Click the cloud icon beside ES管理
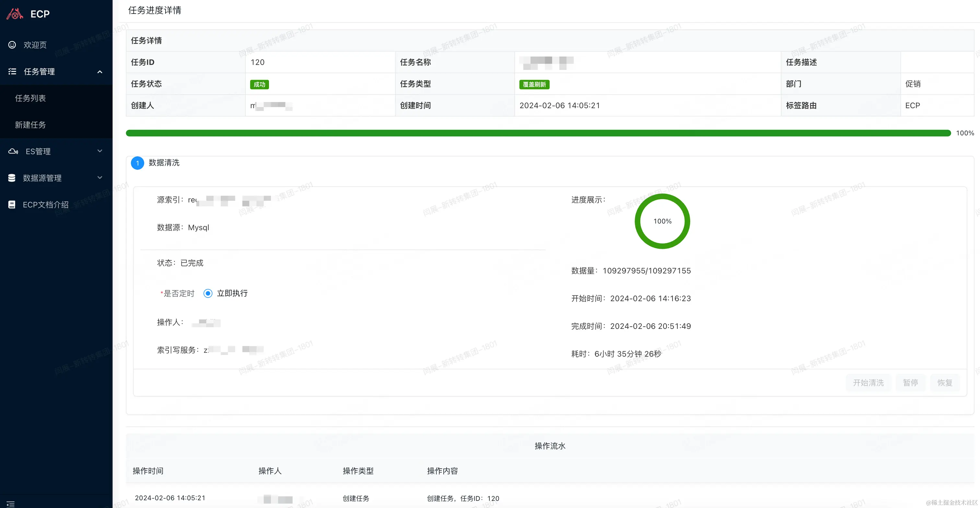The width and height of the screenshot is (980, 508). pyautogui.click(x=13, y=151)
